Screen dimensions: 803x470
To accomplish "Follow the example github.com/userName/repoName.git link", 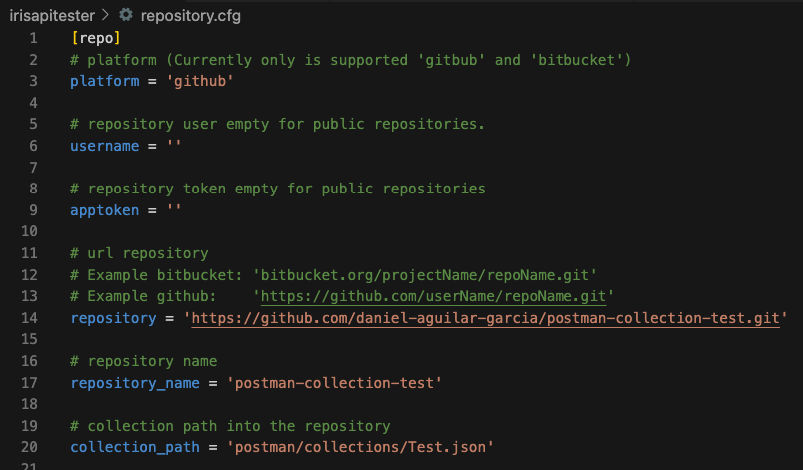I will [x=433, y=296].
